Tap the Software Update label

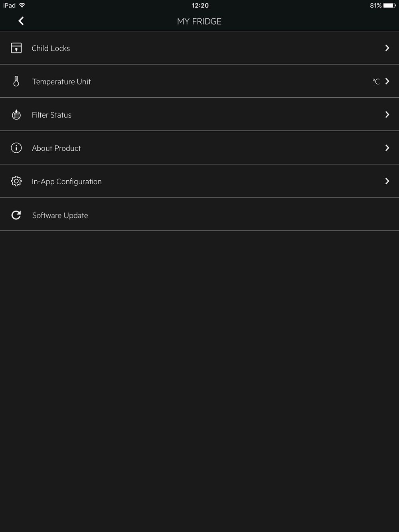pos(60,215)
